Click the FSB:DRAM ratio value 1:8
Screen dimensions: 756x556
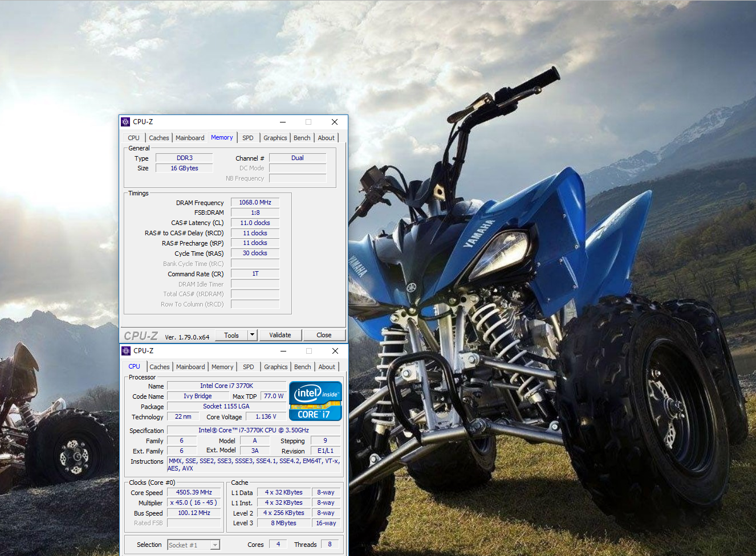pos(255,212)
